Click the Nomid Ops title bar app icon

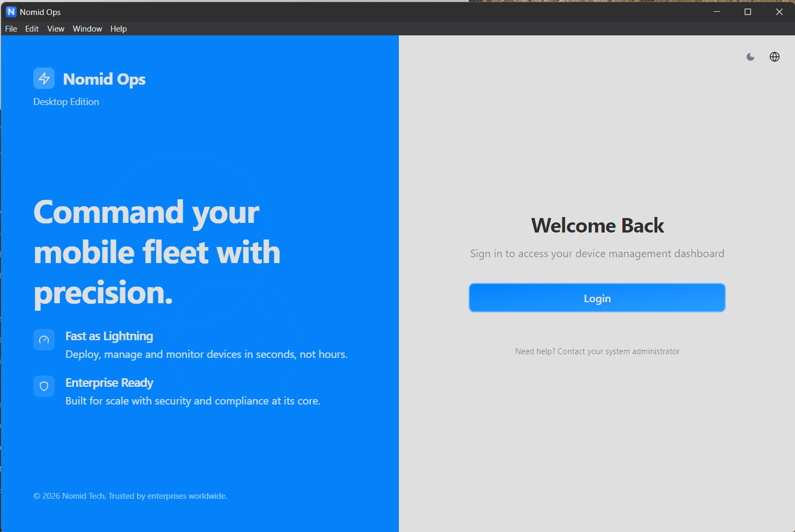pyautogui.click(x=11, y=12)
